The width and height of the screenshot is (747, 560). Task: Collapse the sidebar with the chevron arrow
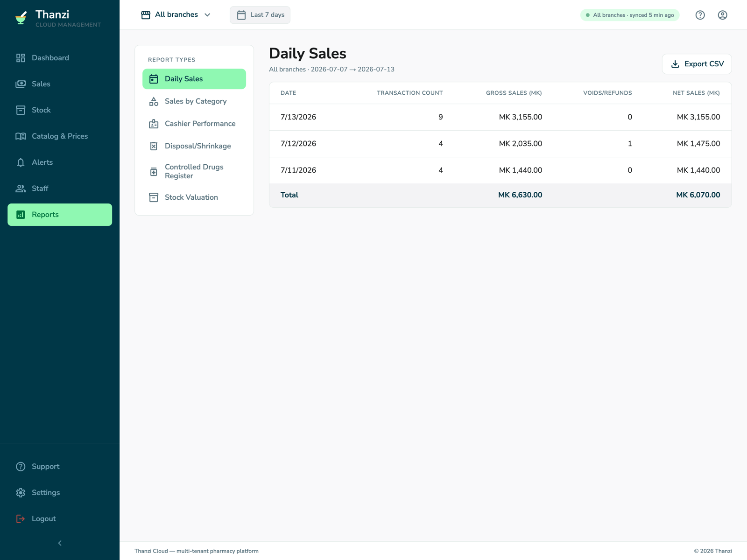(x=60, y=543)
